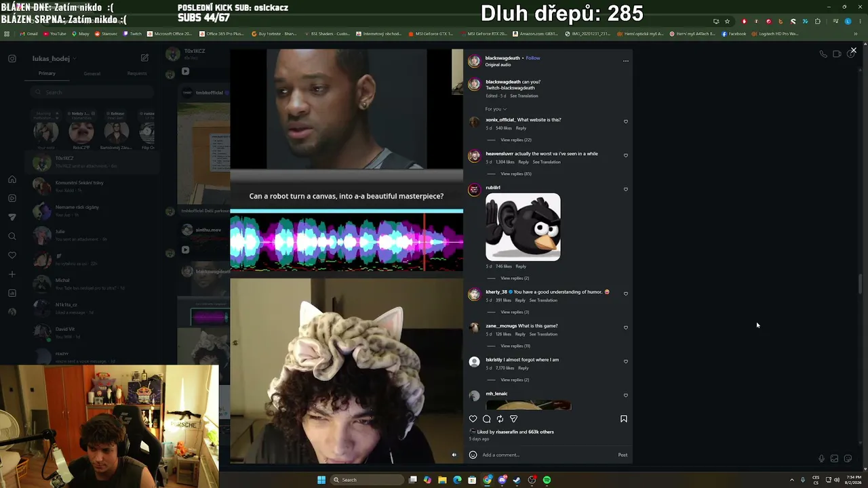The width and height of the screenshot is (868, 488).
Task: Open Microsoft Edge from the taskbar
Action: click(x=457, y=480)
